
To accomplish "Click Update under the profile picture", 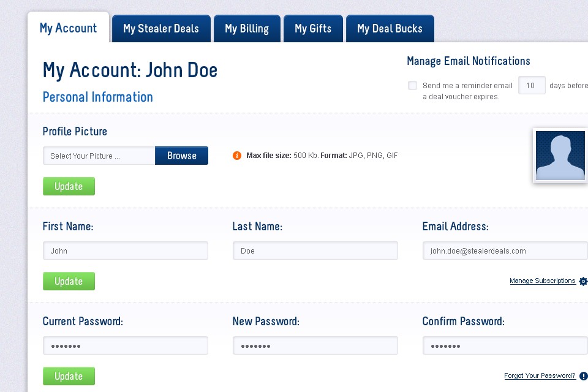I will pyautogui.click(x=69, y=186).
